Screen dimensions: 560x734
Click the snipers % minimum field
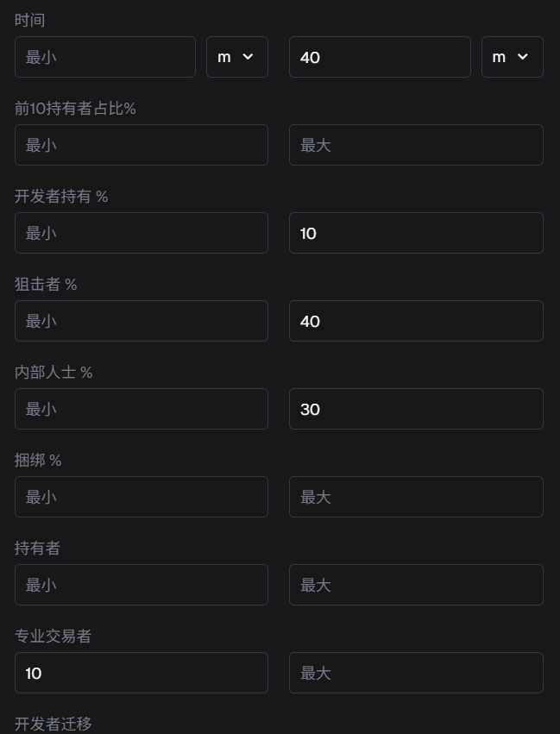pyautogui.click(x=141, y=321)
